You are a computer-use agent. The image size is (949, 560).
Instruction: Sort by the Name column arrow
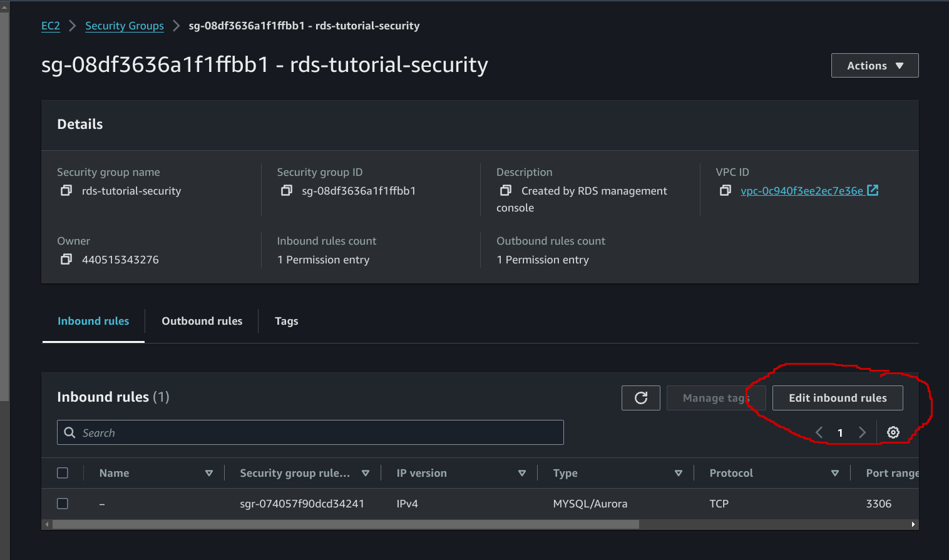209,474
